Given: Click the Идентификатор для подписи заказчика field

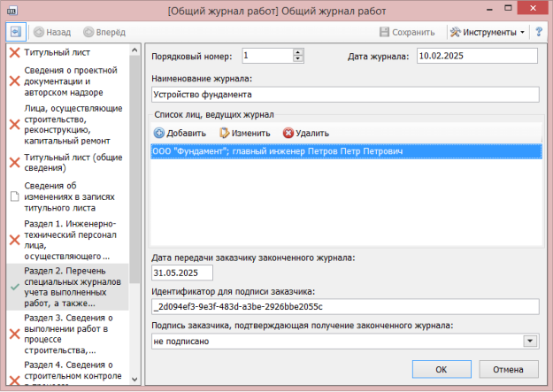Looking at the screenshot, I should tap(345, 307).
